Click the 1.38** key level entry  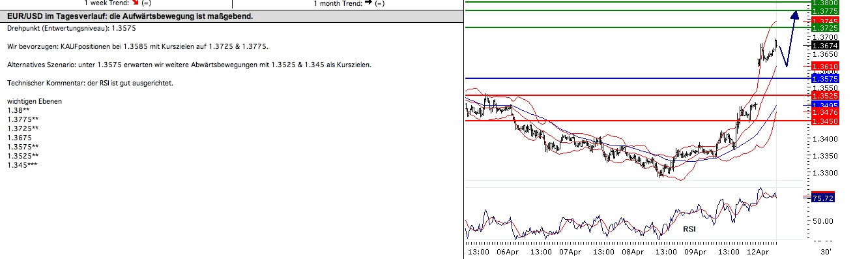click(x=18, y=111)
